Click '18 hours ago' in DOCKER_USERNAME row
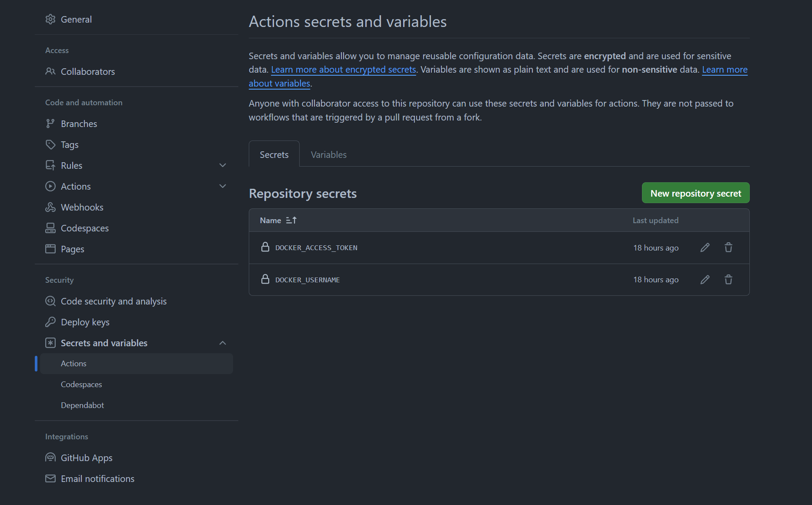This screenshot has width=812, height=505. pos(656,280)
